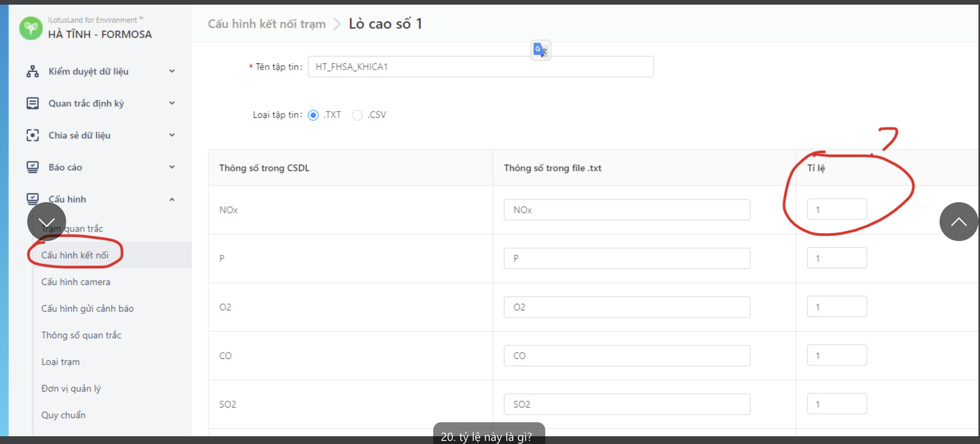
Task: Select the .CSV file type radio
Action: [357, 115]
